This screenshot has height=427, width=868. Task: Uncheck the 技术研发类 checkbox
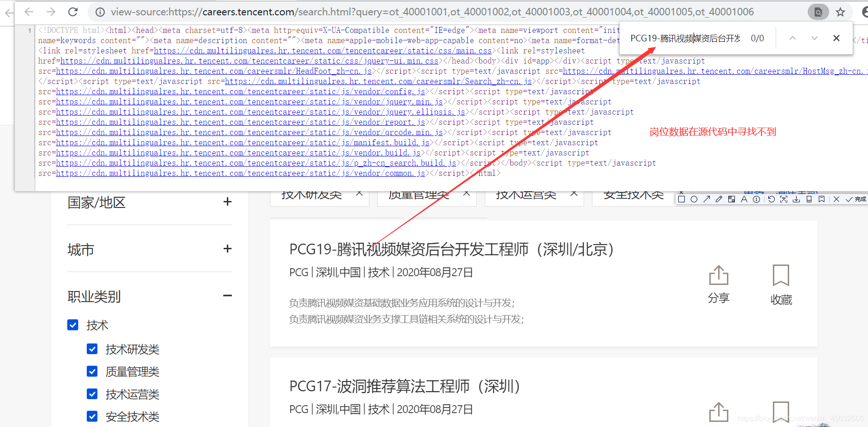(x=92, y=349)
